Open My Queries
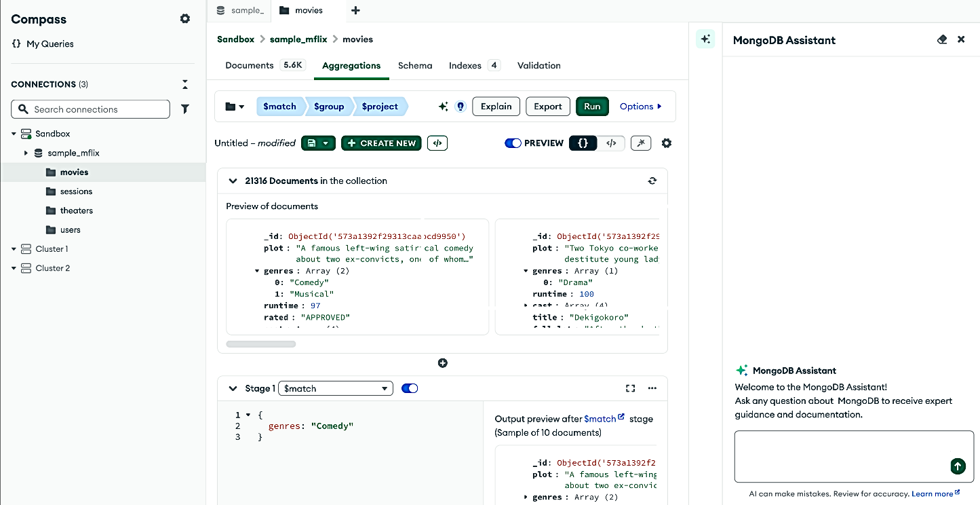This screenshot has width=980, height=505. click(43, 43)
